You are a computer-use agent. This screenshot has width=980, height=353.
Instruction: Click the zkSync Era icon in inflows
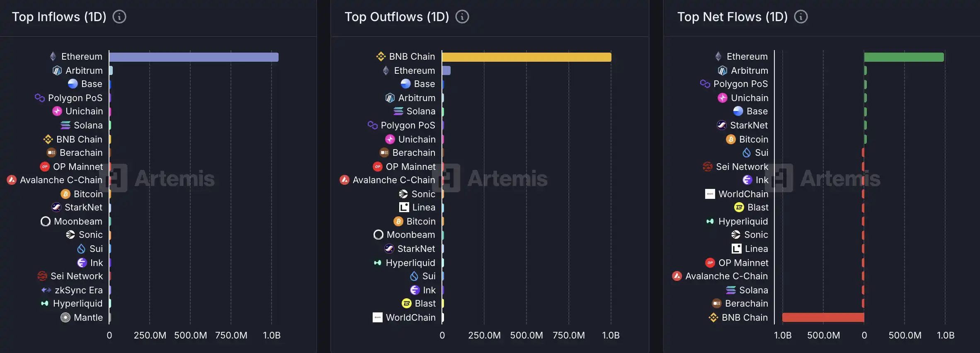(x=46, y=290)
